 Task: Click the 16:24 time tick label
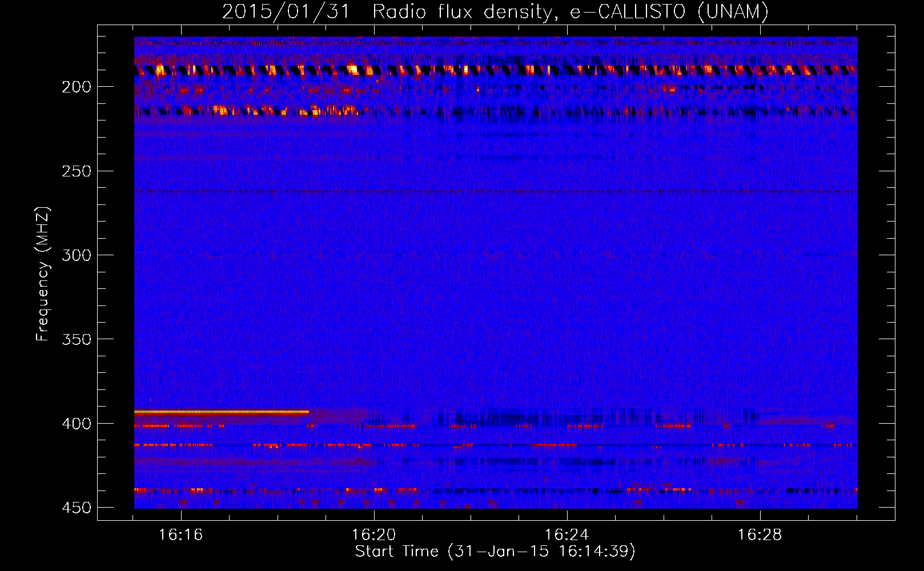567,535
